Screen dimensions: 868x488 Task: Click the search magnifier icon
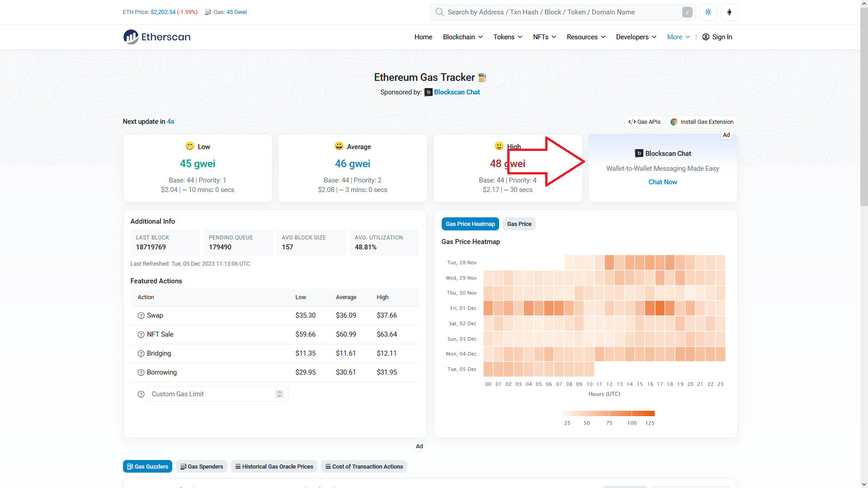(x=439, y=12)
